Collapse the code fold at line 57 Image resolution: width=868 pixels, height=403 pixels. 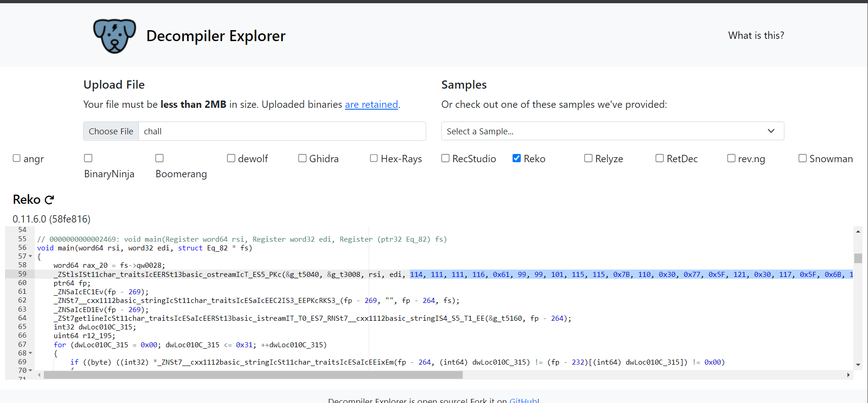point(31,256)
